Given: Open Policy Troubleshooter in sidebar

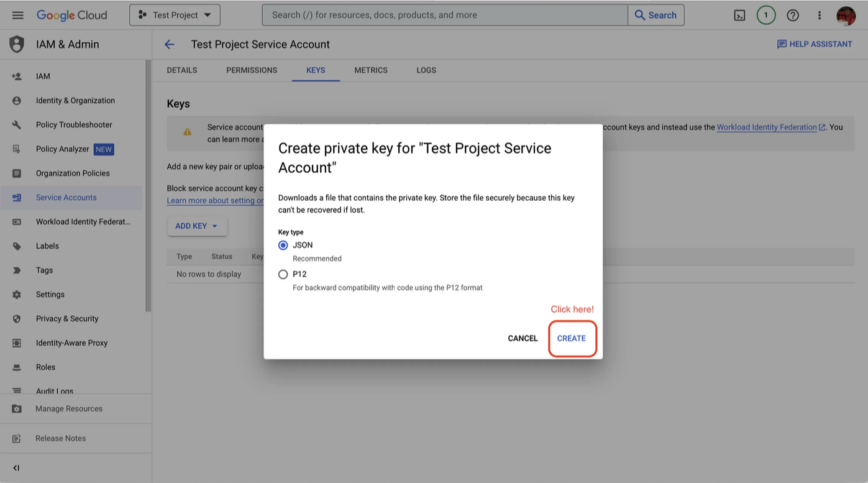Looking at the screenshot, I should [74, 125].
